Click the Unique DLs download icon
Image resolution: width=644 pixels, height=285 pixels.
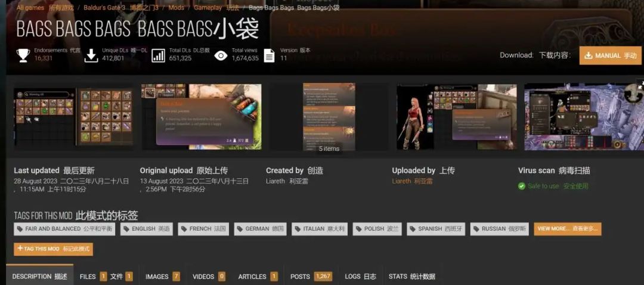[91, 55]
